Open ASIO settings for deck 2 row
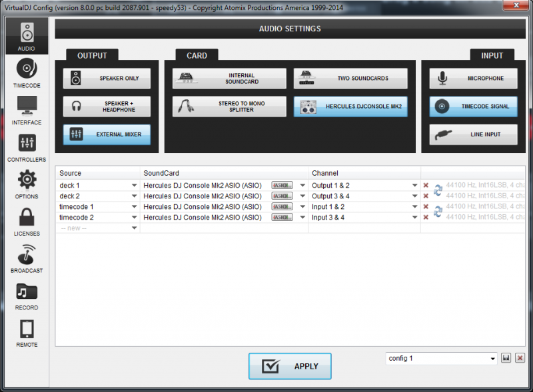This screenshot has width=533, height=392. [x=282, y=196]
